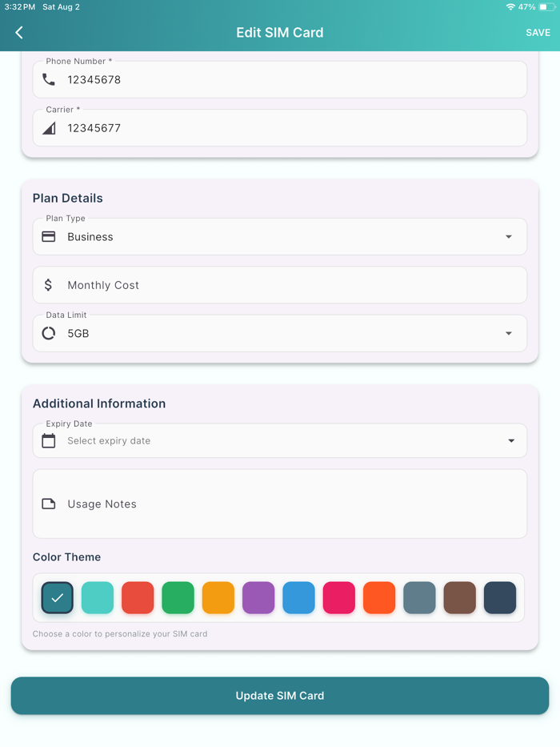The height and width of the screenshot is (747, 560).
Task: Toggle selection to the mint green swatch
Action: 98,597
